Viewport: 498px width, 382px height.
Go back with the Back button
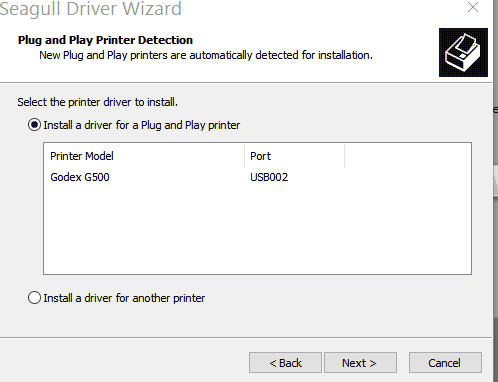(x=285, y=363)
